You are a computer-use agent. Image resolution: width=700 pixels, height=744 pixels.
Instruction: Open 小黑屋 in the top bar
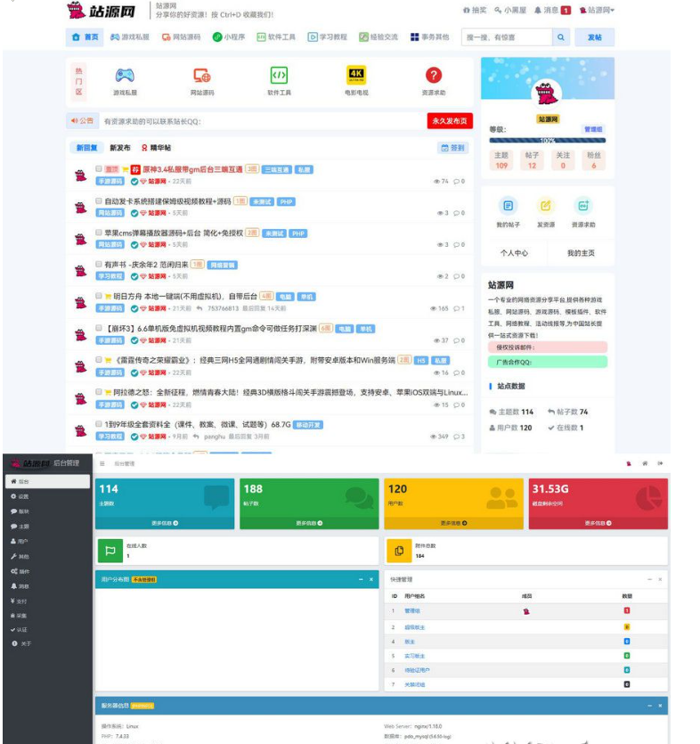tap(510, 10)
